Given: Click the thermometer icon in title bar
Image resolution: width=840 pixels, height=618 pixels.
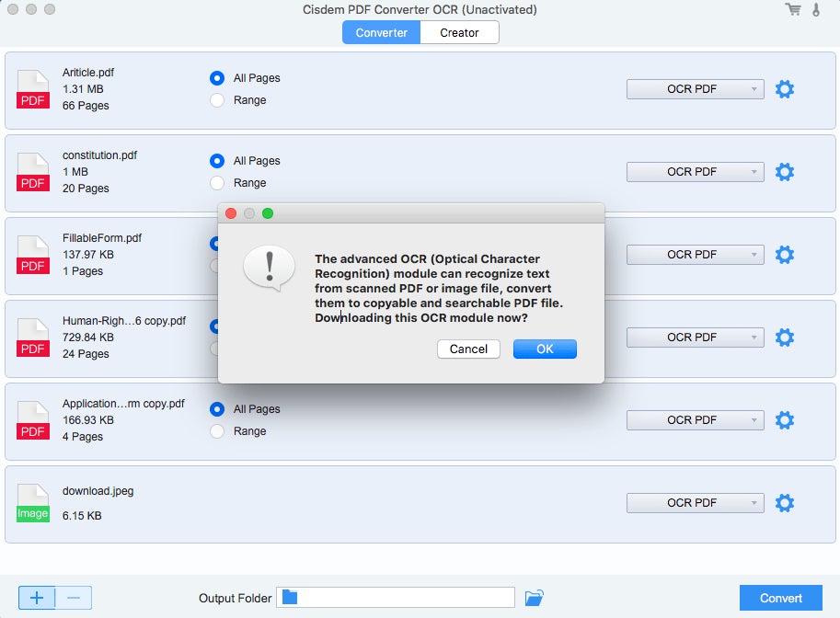Looking at the screenshot, I should pyautogui.click(x=816, y=9).
